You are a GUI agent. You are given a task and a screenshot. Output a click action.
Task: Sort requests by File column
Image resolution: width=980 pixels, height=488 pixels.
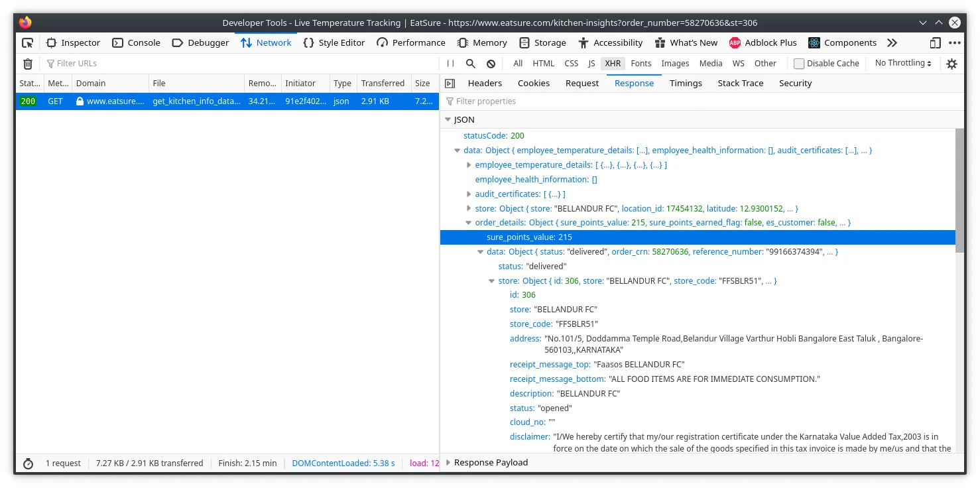196,84
